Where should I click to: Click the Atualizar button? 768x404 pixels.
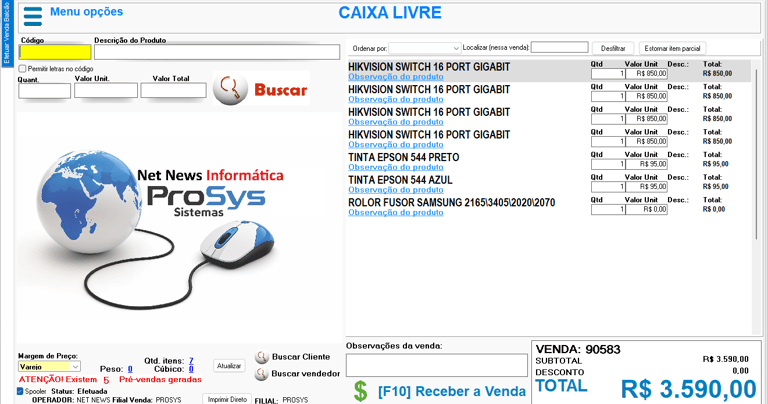click(x=229, y=366)
